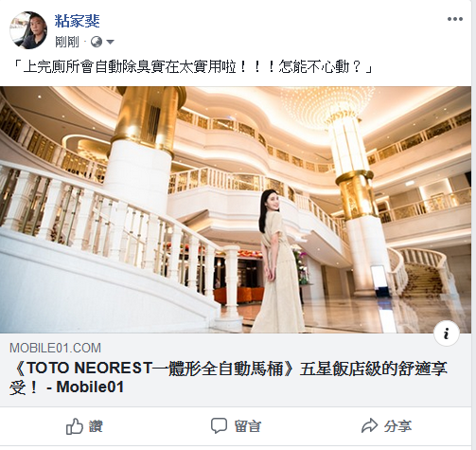Click the MOBILE01.COM source domain
Screen dimensions: 476x450
(x=55, y=348)
